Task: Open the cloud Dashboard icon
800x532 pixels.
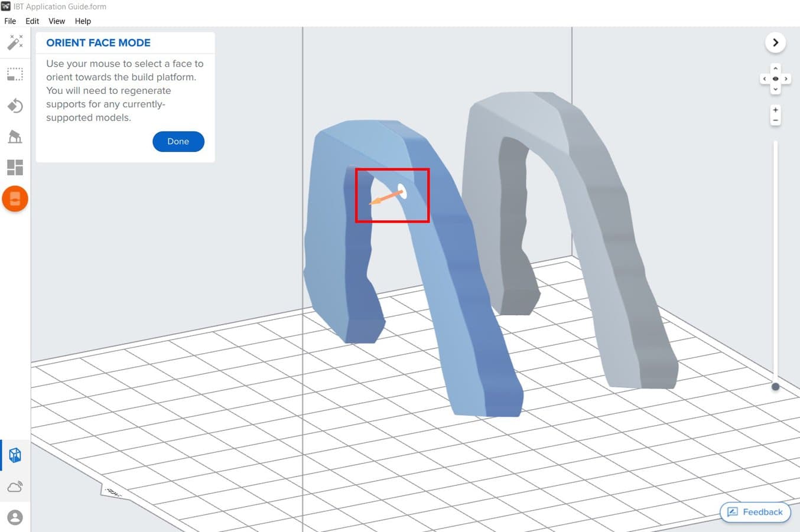Action: coord(15,487)
